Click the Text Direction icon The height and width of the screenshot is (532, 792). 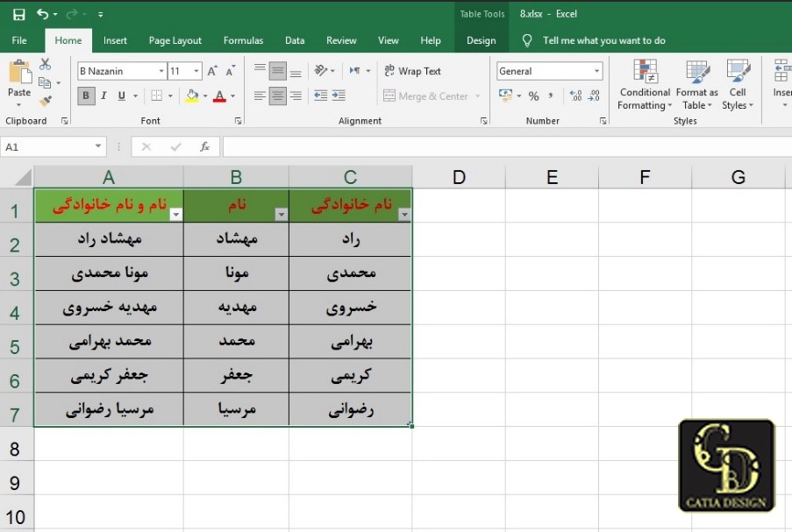pyautogui.click(x=355, y=71)
